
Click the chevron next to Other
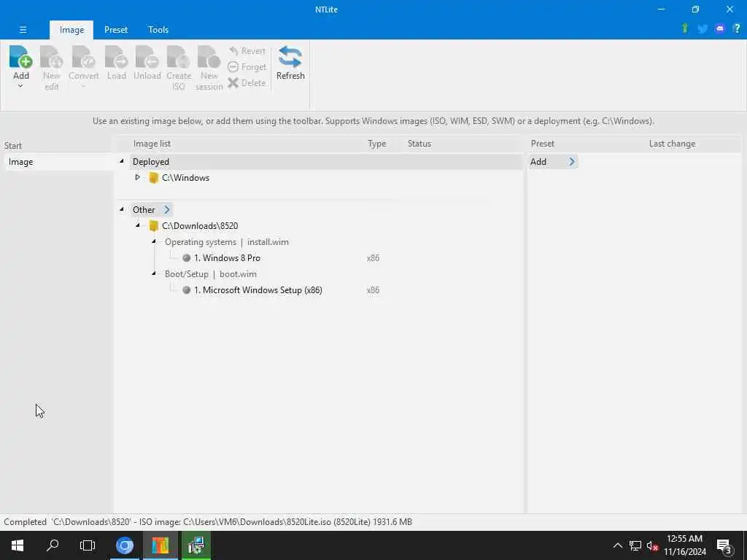(167, 209)
